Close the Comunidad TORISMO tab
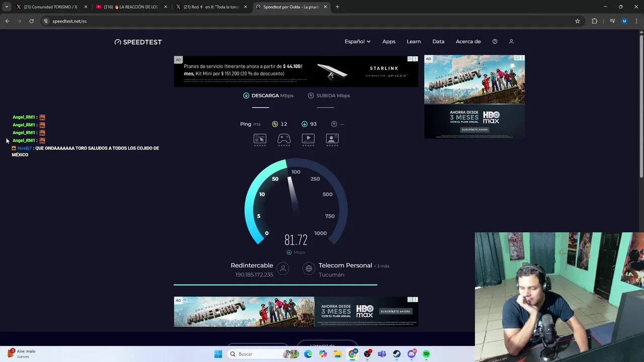The height and width of the screenshot is (362, 644). (86, 7)
